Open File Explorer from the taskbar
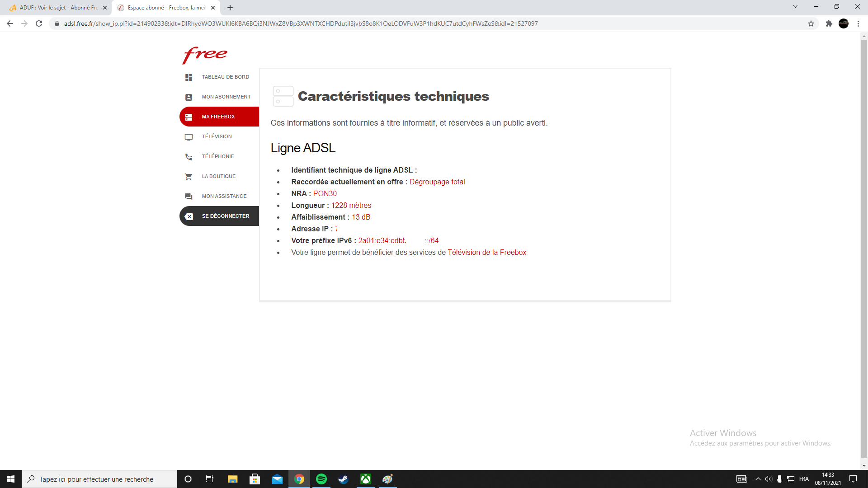This screenshot has height=488, width=868. coord(232,479)
